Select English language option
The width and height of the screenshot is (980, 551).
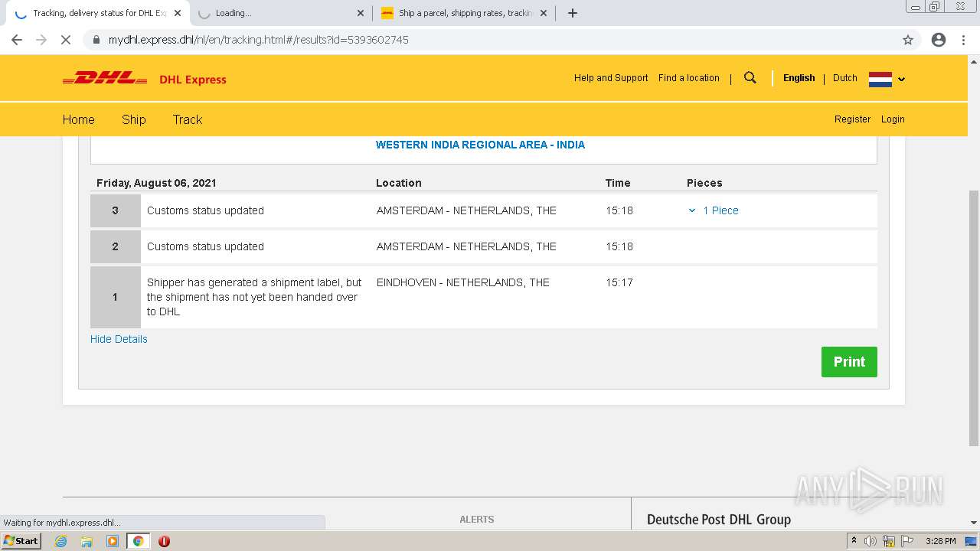(799, 78)
